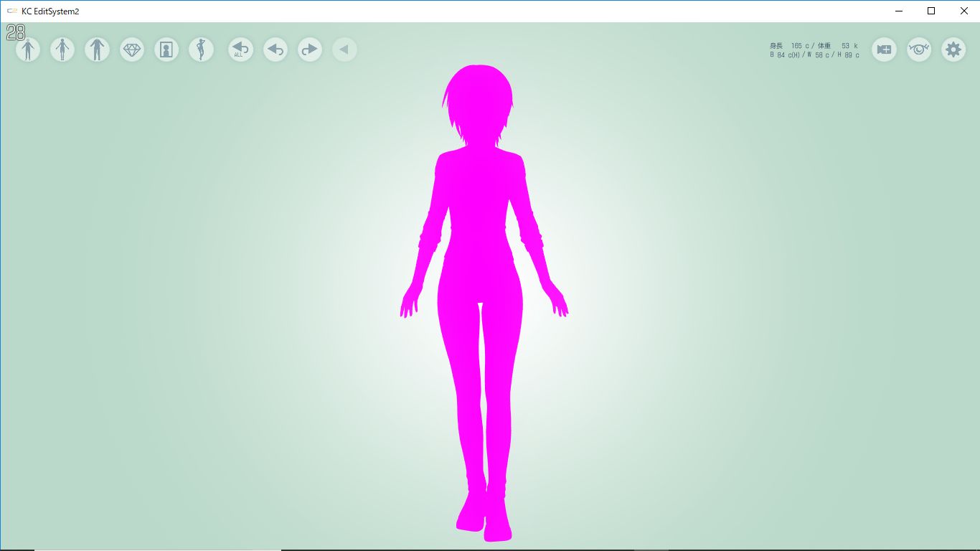Undo with the left curved arrow
Image resolution: width=980 pixels, height=551 pixels.
click(275, 50)
